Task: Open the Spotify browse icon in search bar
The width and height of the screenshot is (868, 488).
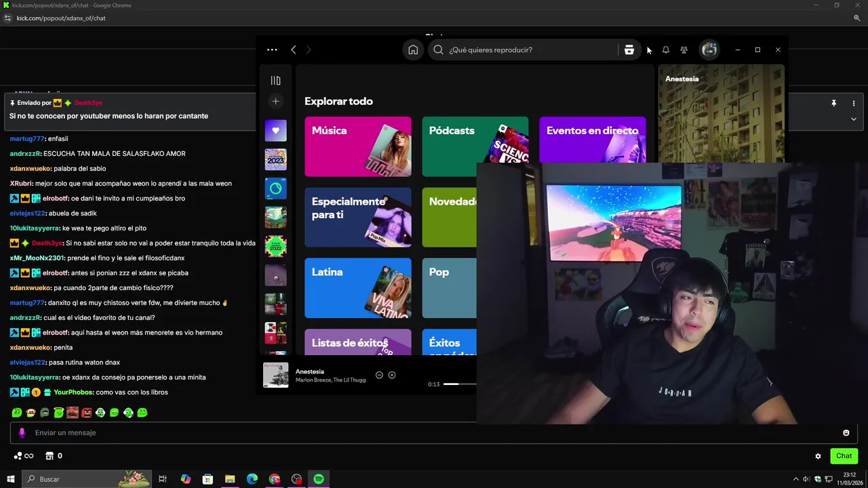Action: [629, 49]
